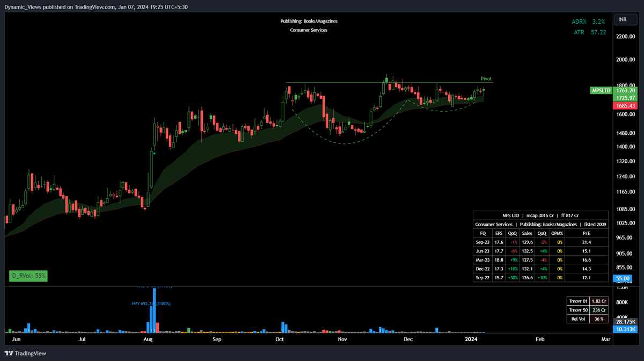Screen dimensions: 644x361
Task: Click the Oct label on time axis
Action: (280, 340)
